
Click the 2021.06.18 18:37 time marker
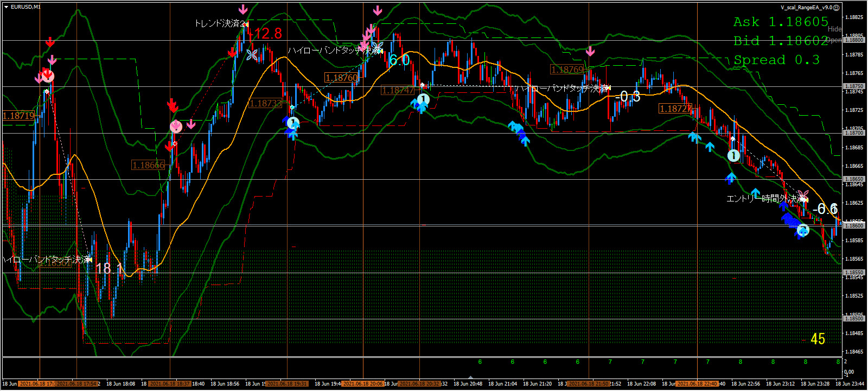[x=169, y=384]
